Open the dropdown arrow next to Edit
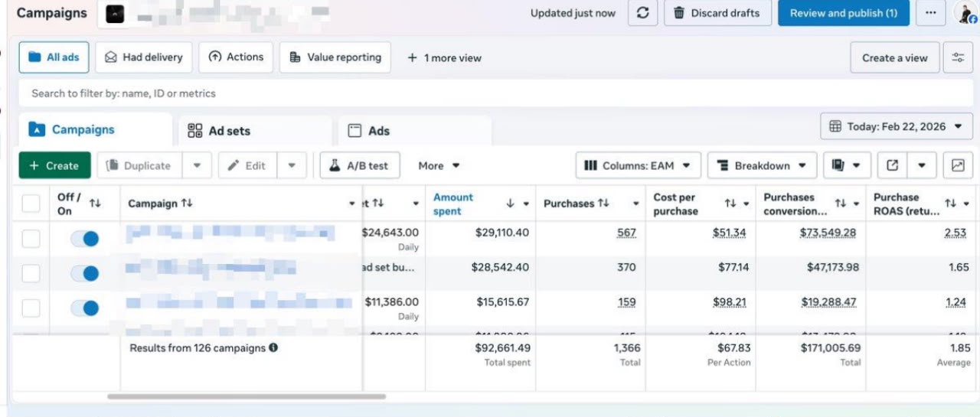 [292, 165]
